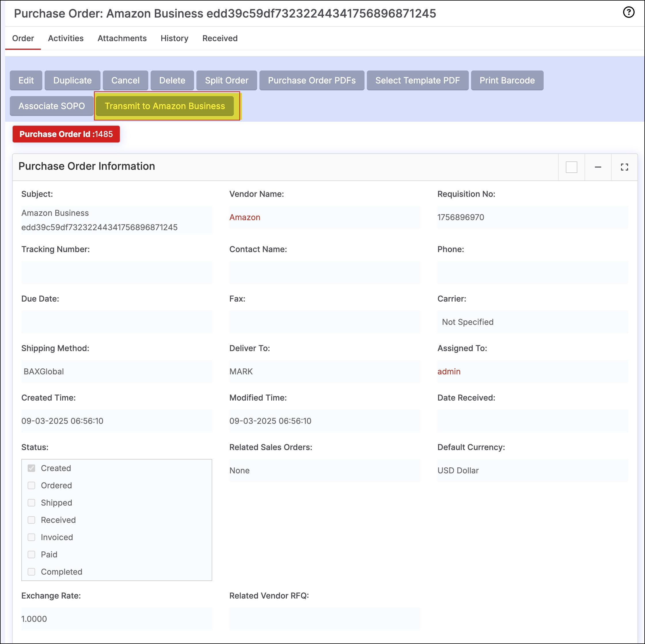Check the Invoiced status checkbox
645x644 pixels.
pyautogui.click(x=31, y=537)
